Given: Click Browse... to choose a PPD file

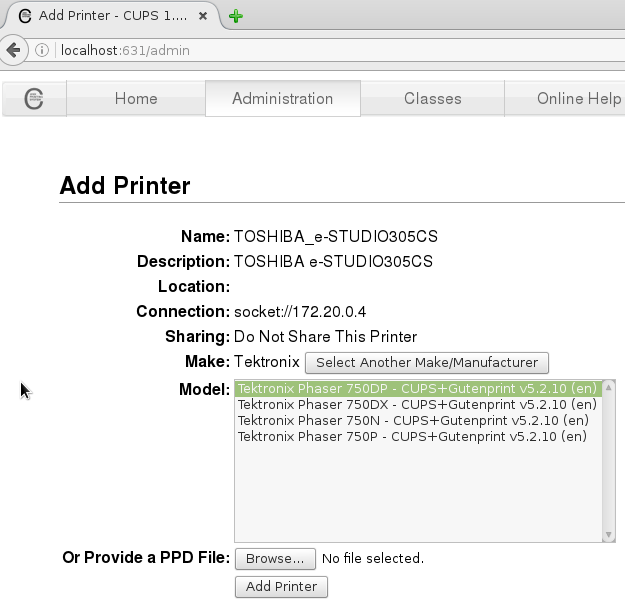Looking at the screenshot, I should pyautogui.click(x=275, y=559).
